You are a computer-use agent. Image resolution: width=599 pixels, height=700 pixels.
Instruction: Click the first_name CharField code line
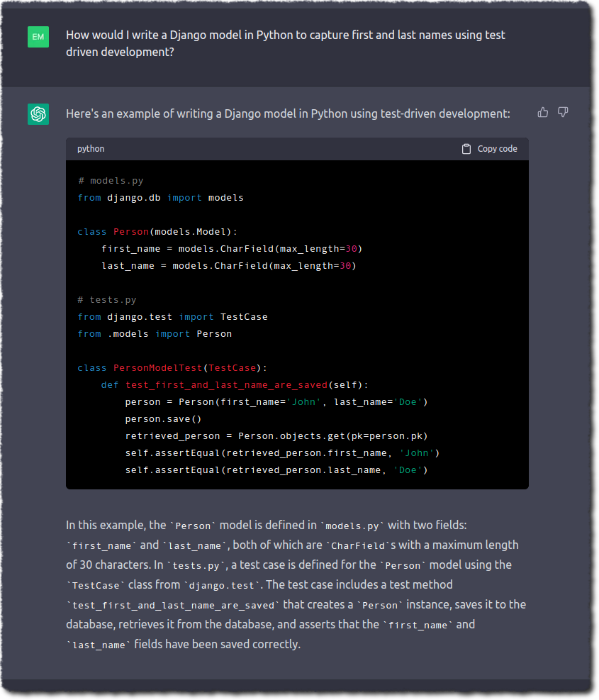click(x=232, y=249)
